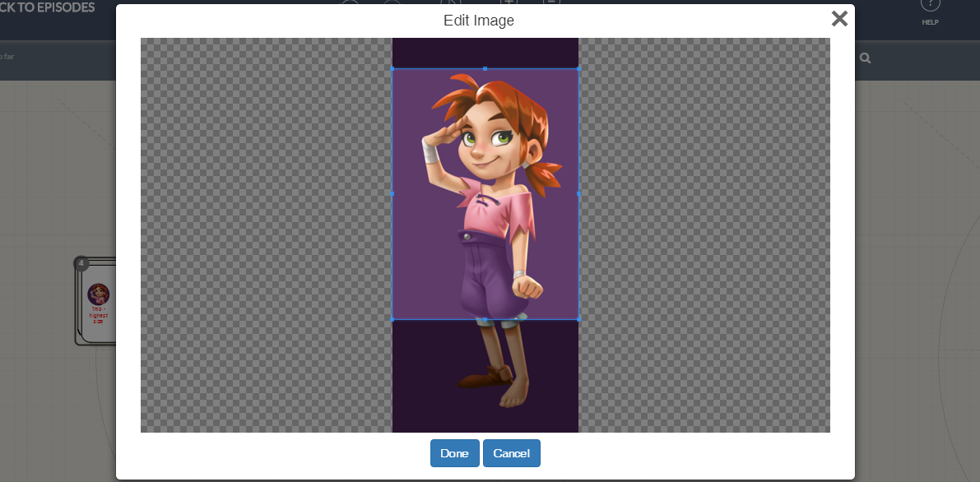Click the right-middle crop handle
980x482 pixels.
(x=578, y=194)
